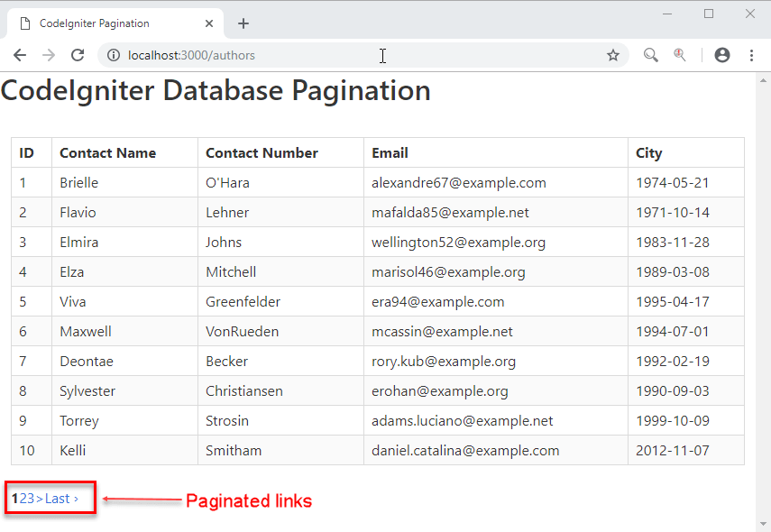This screenshot has height=532, width=771.
Task: Select the CodeIgniter Pagination tab
Action: (x=99, y=23)
